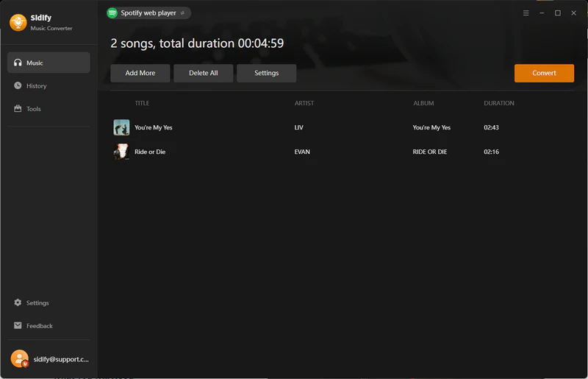
Task: Go to the History section
Action: [x=49, y=85]
